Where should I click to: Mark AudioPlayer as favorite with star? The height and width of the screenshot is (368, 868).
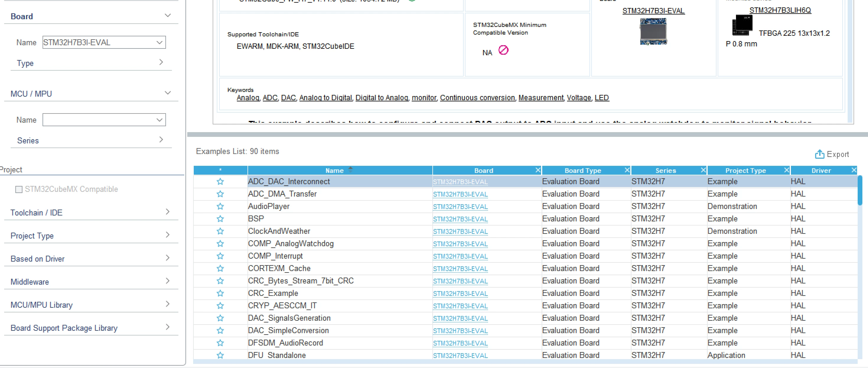[220, 206]
